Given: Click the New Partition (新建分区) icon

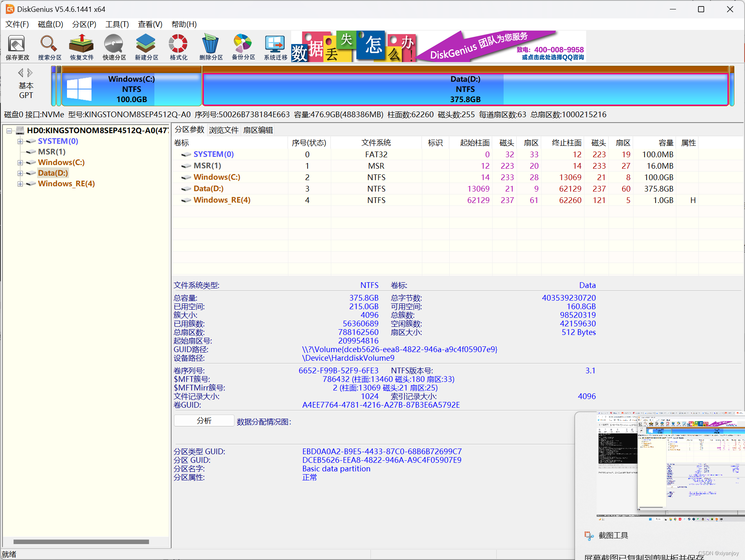Looking at the screenshot, I should (146, 47).
